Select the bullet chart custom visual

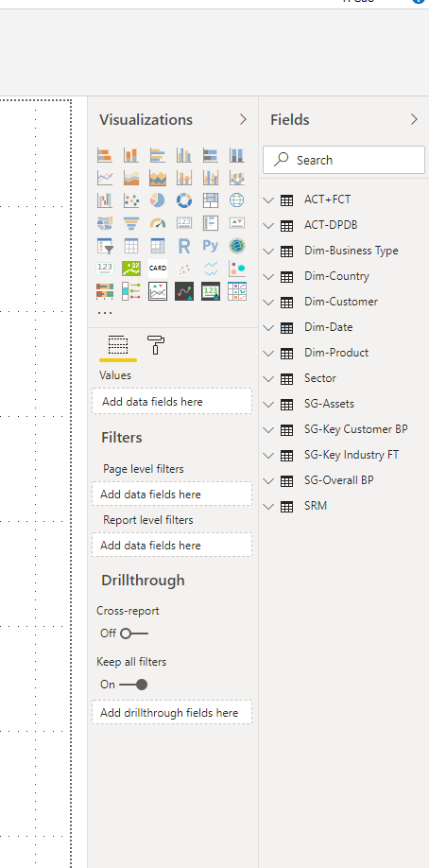[x=105, y=291]
